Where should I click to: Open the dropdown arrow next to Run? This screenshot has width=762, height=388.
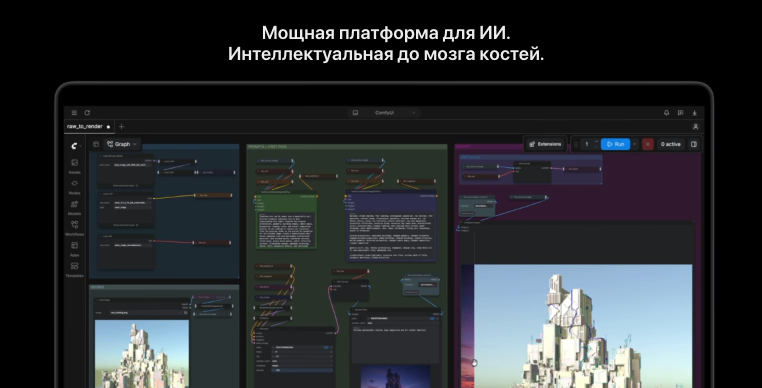pos(635,144)
